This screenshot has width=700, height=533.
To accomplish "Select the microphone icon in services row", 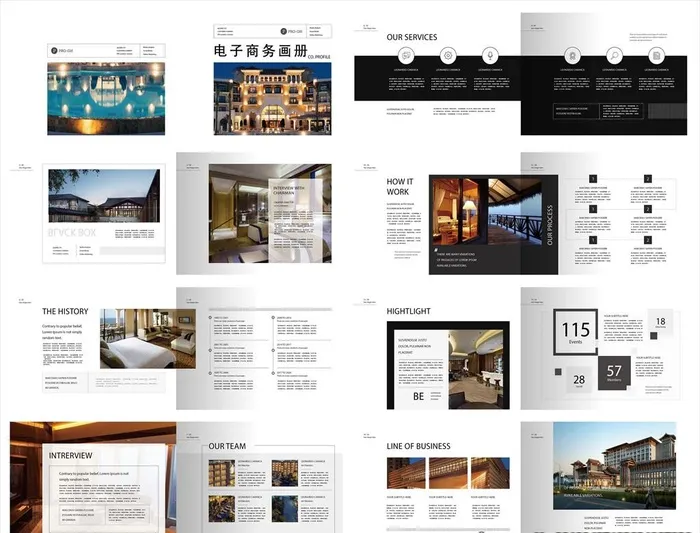I will click(x=490, y=54).
